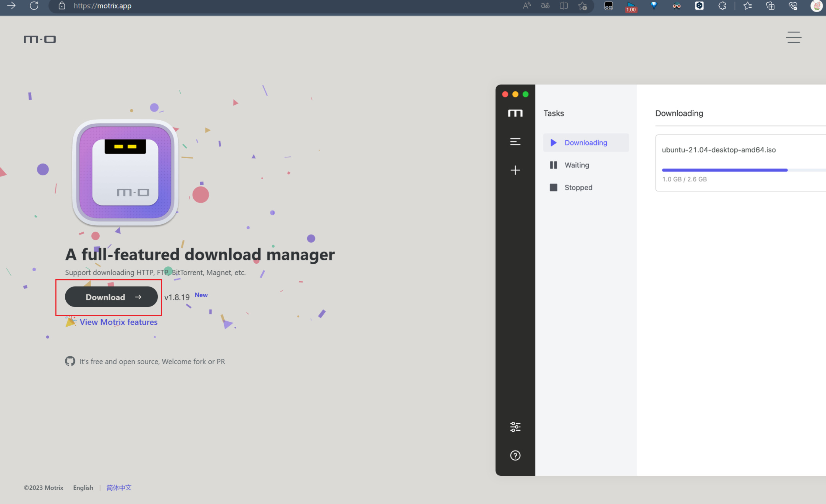Select the Stopped tasks item

(578, 188)
